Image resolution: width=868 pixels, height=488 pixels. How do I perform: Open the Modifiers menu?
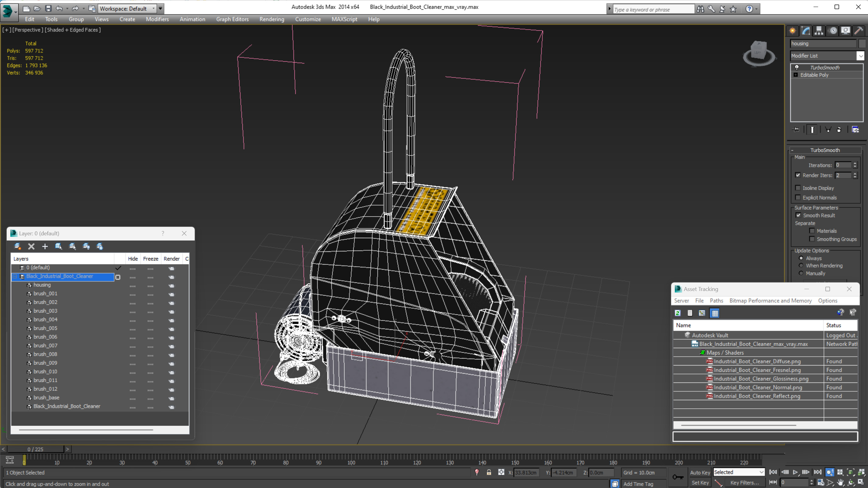click(x=157, y=19)
